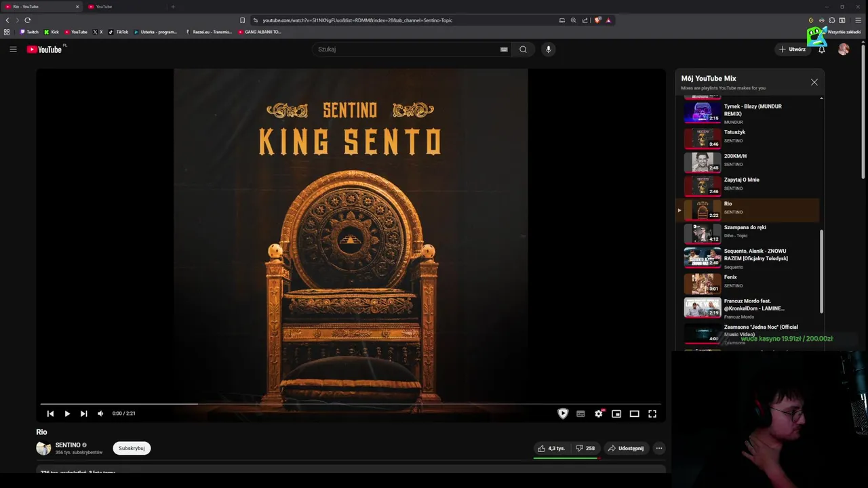Click the shield play extension icon in player
This screenshot has height=488, width=868.
point(563,413)
